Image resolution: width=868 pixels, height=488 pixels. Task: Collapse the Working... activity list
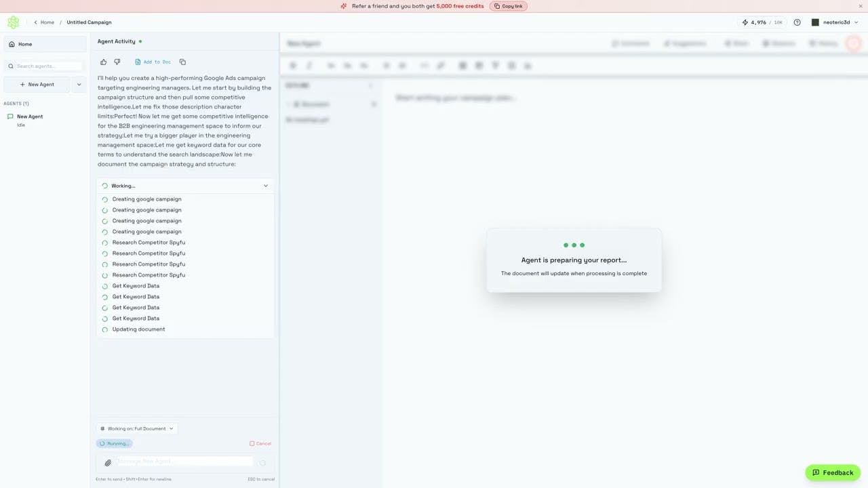click(x=266, y=186)
